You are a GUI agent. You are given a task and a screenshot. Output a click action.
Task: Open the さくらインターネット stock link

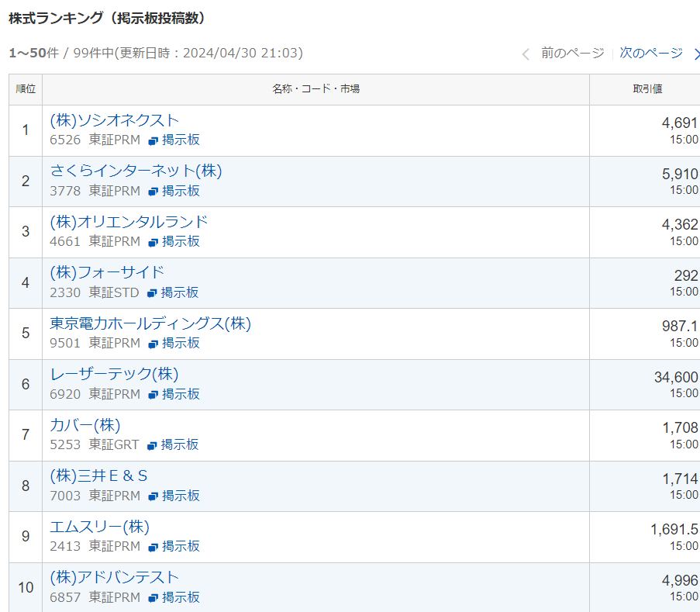coord(136,171)
